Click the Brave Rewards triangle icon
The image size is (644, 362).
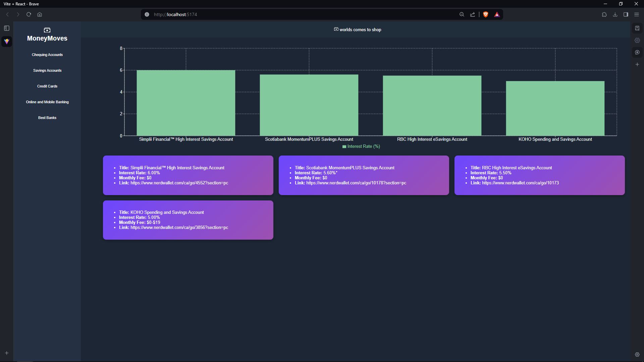[497, 14]
